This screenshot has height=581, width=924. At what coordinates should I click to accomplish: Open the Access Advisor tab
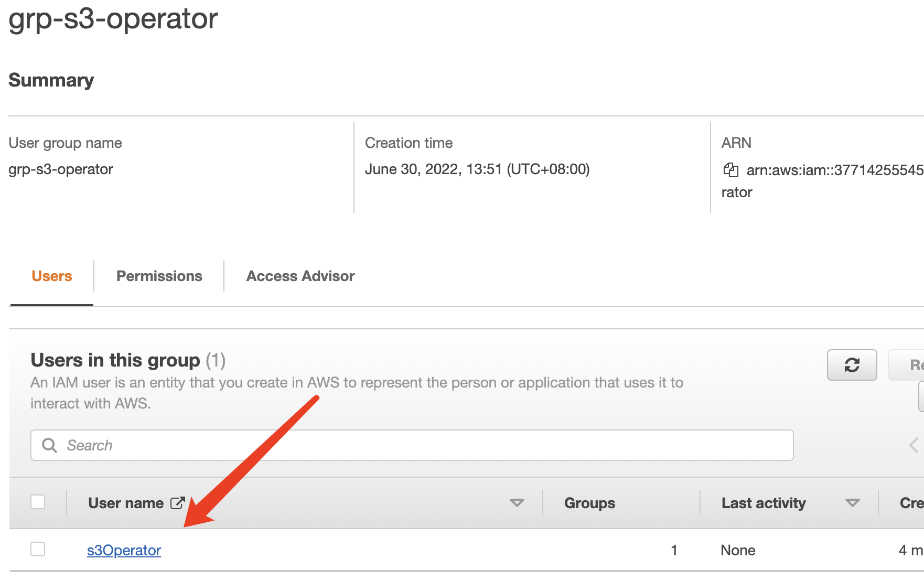(300, 276)
